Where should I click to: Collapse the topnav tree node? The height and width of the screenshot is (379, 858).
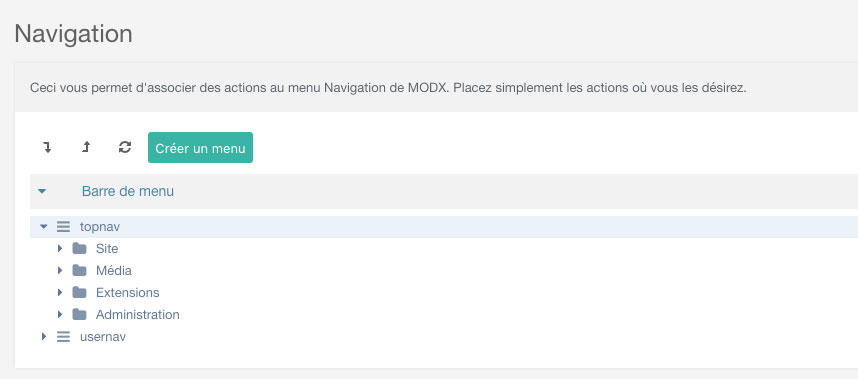click(44, 227)
